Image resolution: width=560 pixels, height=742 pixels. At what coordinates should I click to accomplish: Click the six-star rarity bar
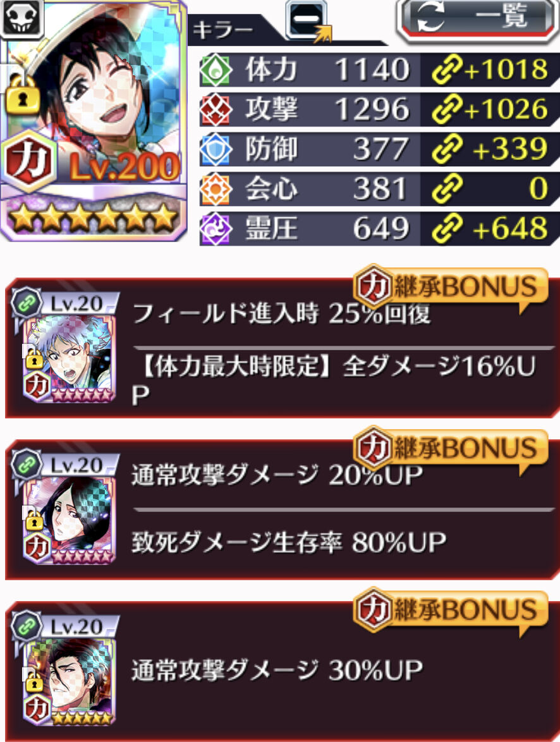[93, 217]
